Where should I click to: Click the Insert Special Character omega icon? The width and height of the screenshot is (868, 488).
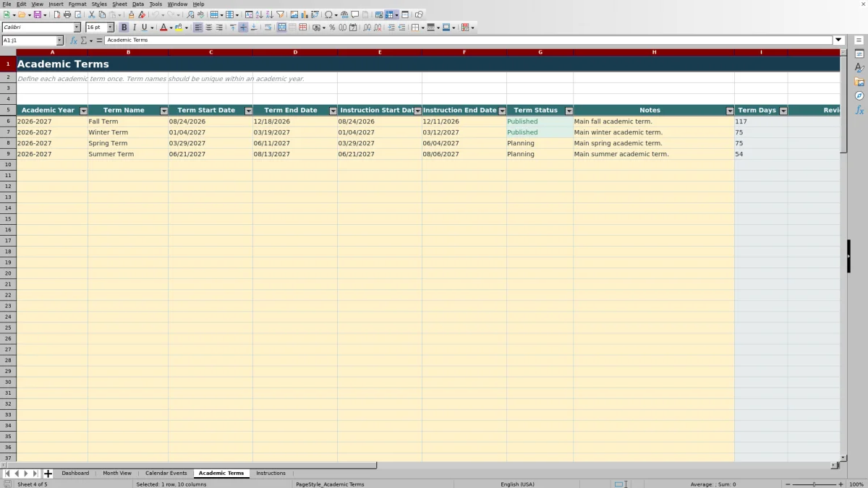[x=328, y=14]
